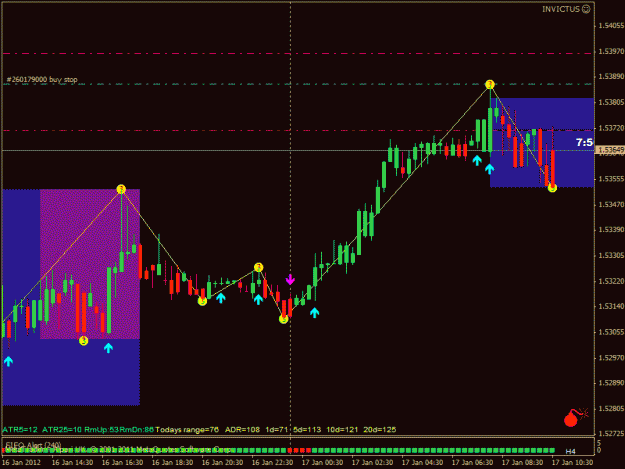This screenshot has height=469, width=625.
Task: Click the FIFO Alert (240) indicator label
Action: pyautogui.click(x=33, y=445)
